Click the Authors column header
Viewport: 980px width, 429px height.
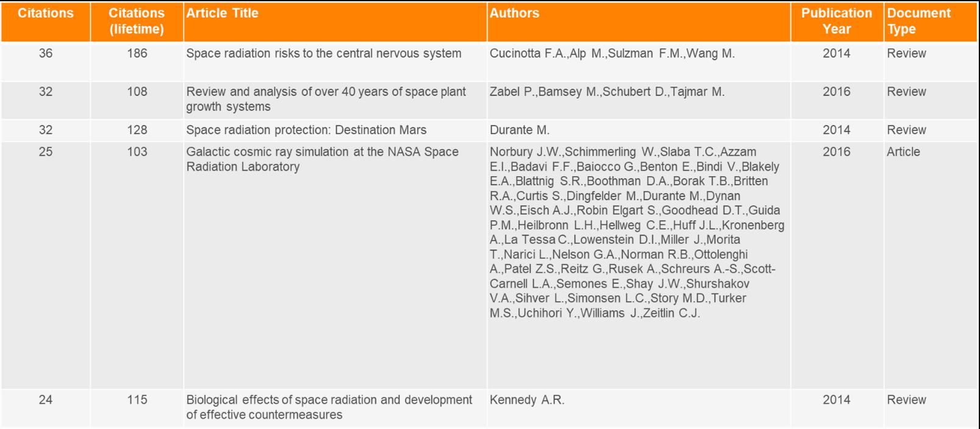pos(514,13)
